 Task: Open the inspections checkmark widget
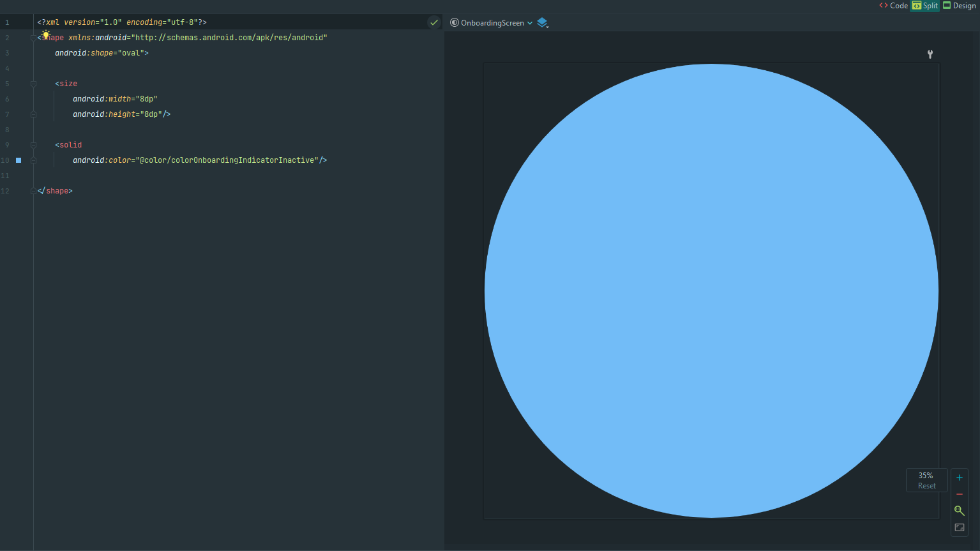point(434,22)
